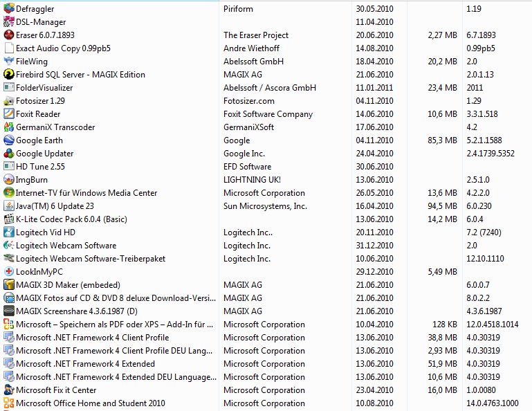
Task: Select the FileWing icon
Action: click(9, 61)
